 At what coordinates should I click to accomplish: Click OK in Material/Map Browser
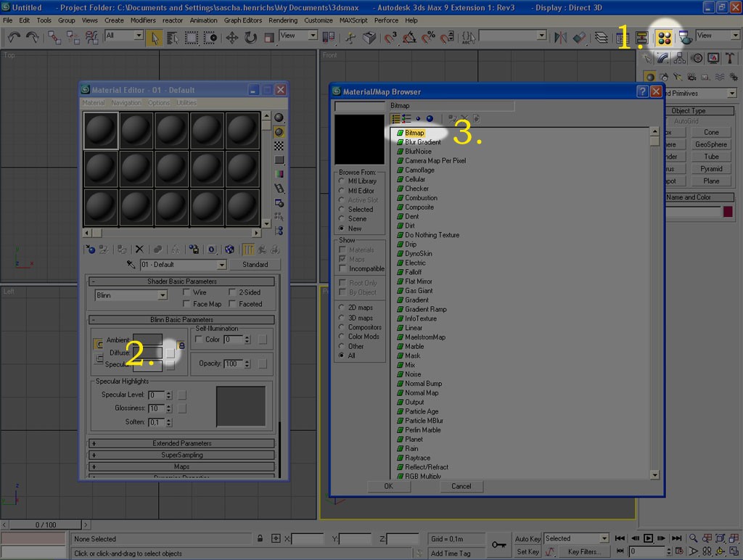(389, 486)
